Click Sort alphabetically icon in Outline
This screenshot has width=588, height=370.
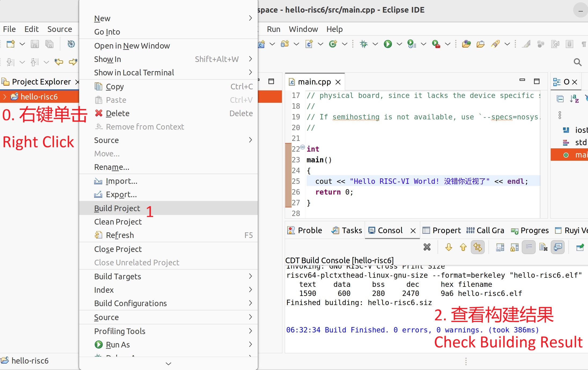tap(574, 99)
